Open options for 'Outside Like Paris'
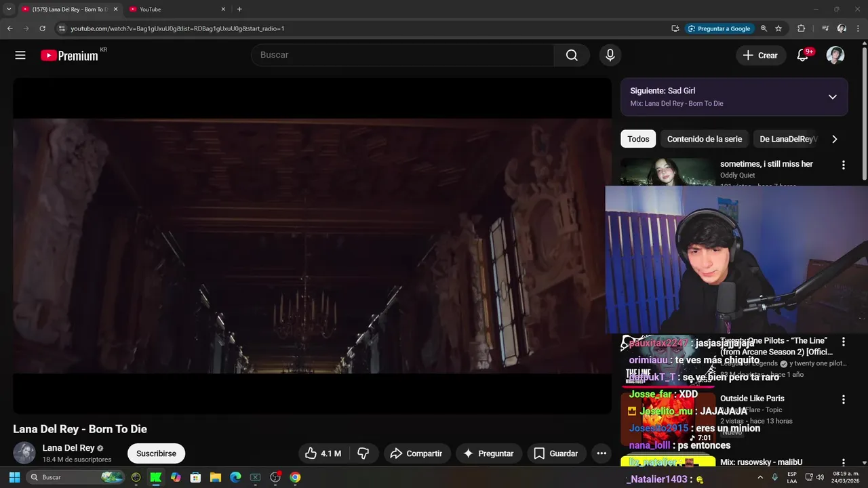 844,400
